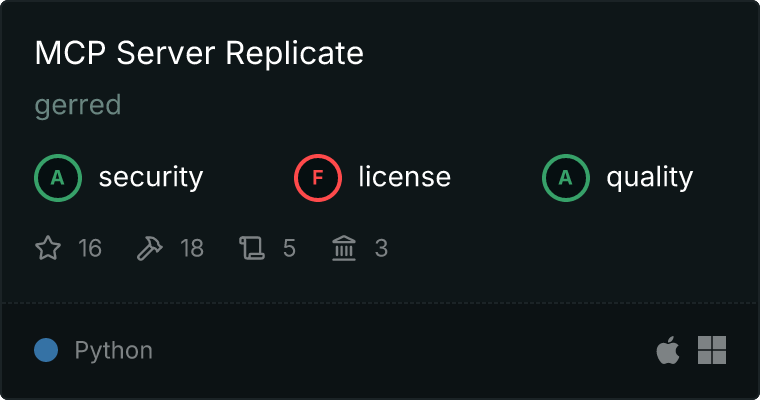This screenshot has width=760, height=400.
Task: Click the hammer tools icon
Action: pyautogui.click(x=150, y=248)
